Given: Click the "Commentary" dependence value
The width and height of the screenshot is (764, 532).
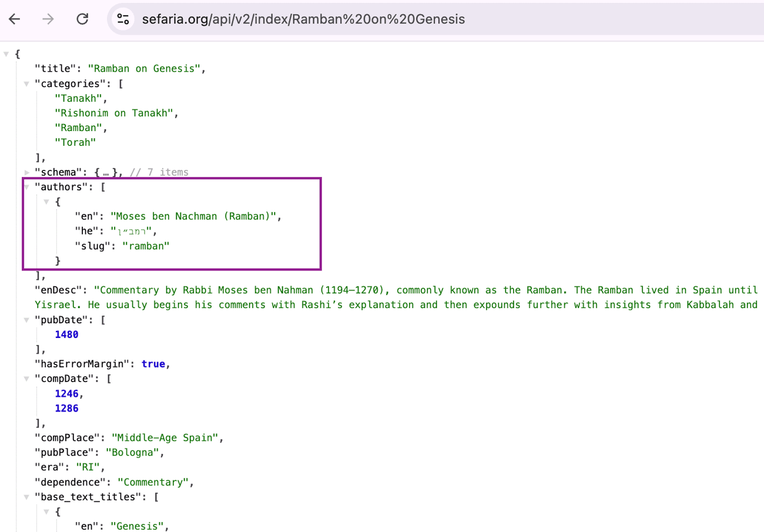Looking at the screenshot, I should [153, 482].
